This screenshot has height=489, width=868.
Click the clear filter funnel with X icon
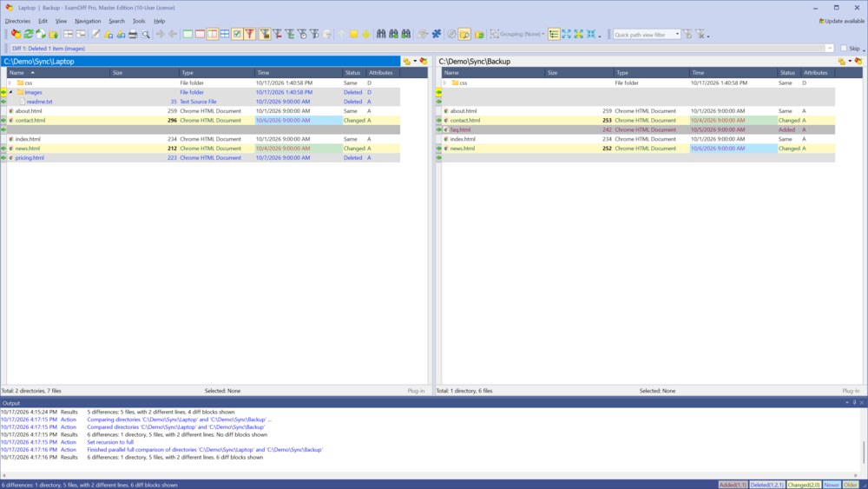700,35
